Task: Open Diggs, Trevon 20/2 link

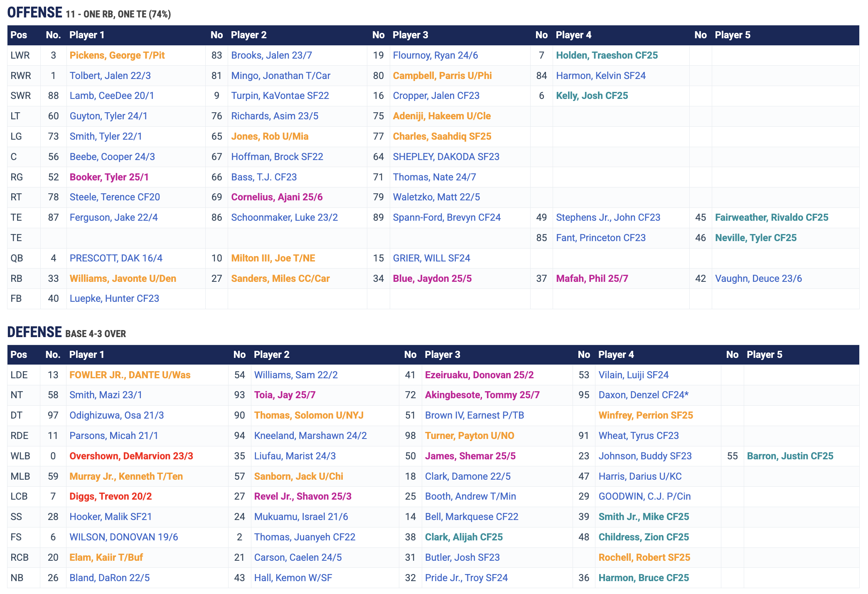Action: [111, 496]
